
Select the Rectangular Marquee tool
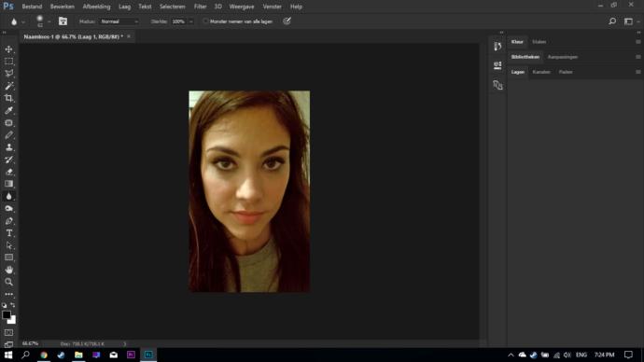(x=8, y=62)
